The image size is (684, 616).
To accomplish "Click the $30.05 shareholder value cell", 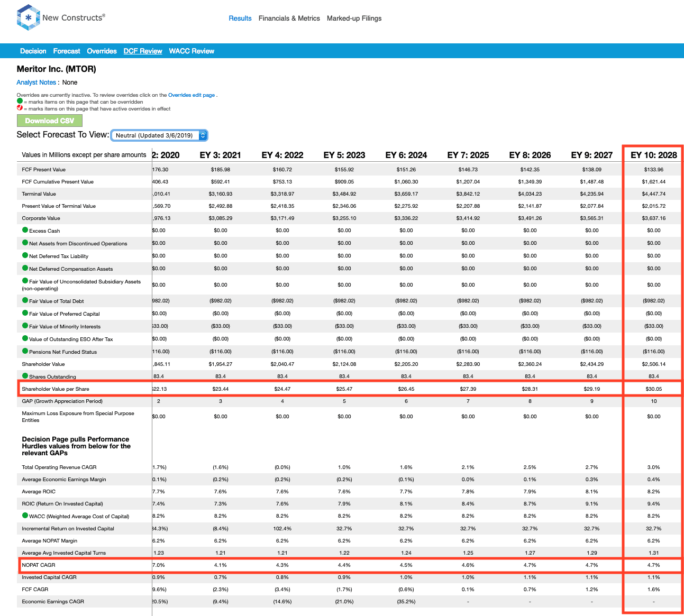I will tap(654, 389).
